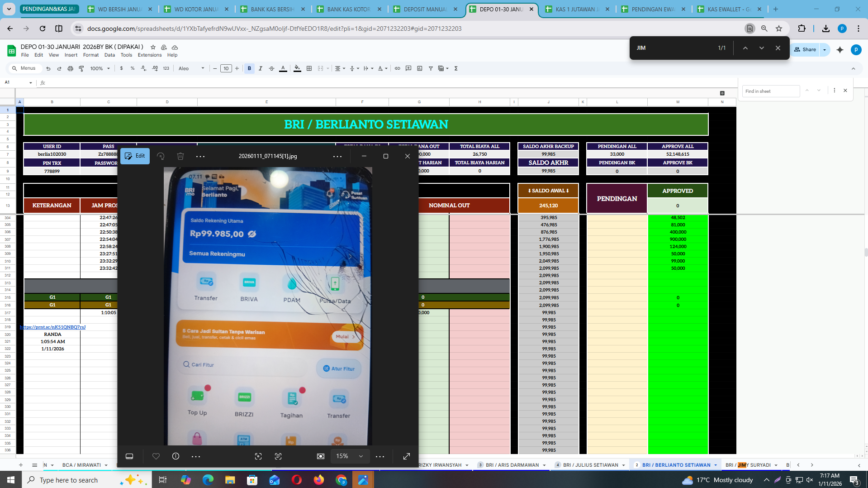Click the Print icon in Sheets toolbar

[x=70, y=68]
